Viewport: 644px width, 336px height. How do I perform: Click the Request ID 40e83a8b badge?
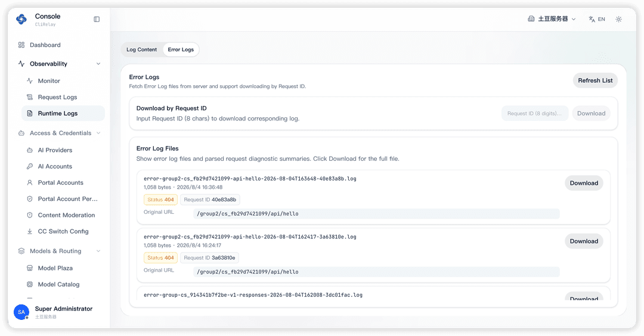click(x=210, y=200)
